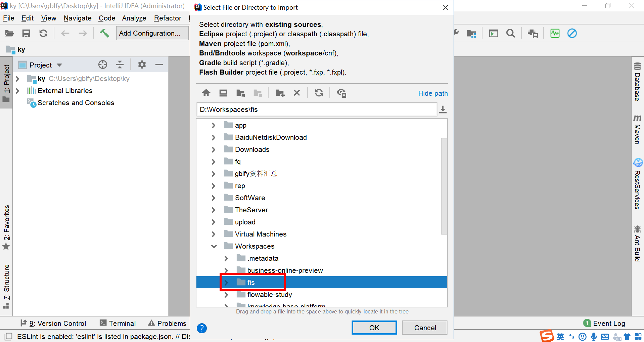The height and width of the screenshot is (342, 644).
Task: Open the Maven side tool window
Action: coord(637,130)
